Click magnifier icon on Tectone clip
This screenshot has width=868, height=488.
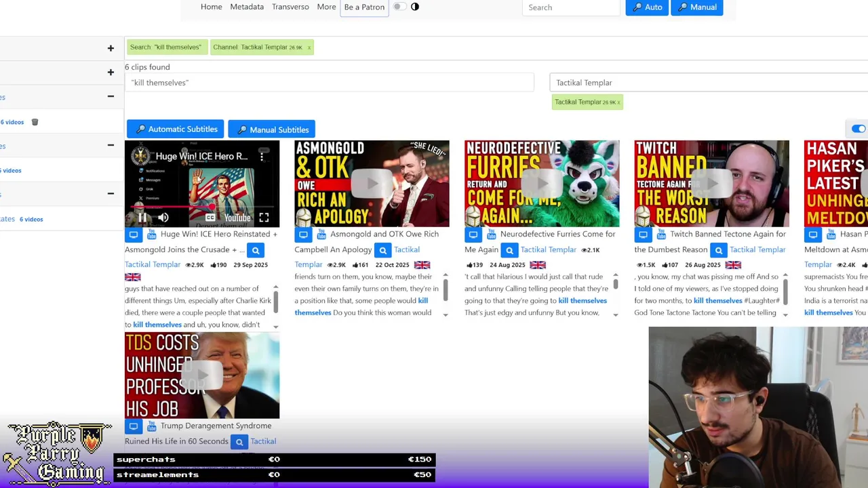point(719,251)
